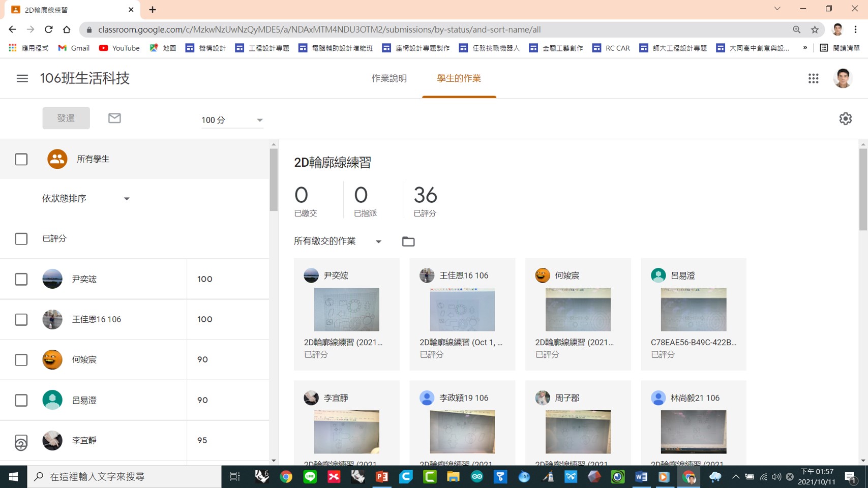Show more bookmarks with the chevron
868x488 pixels.
tap(805, 48)
